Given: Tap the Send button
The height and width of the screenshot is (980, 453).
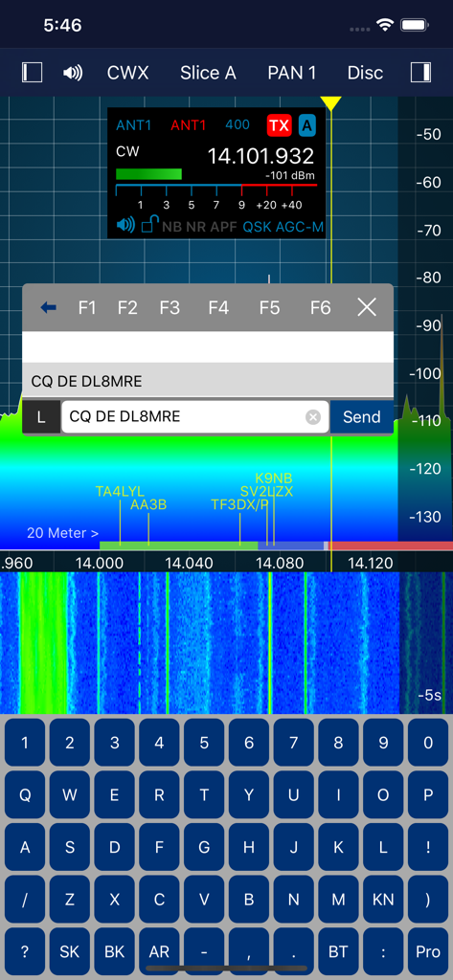Looking at the screenshot, I should pyautogui.click(x=362, y=417).
